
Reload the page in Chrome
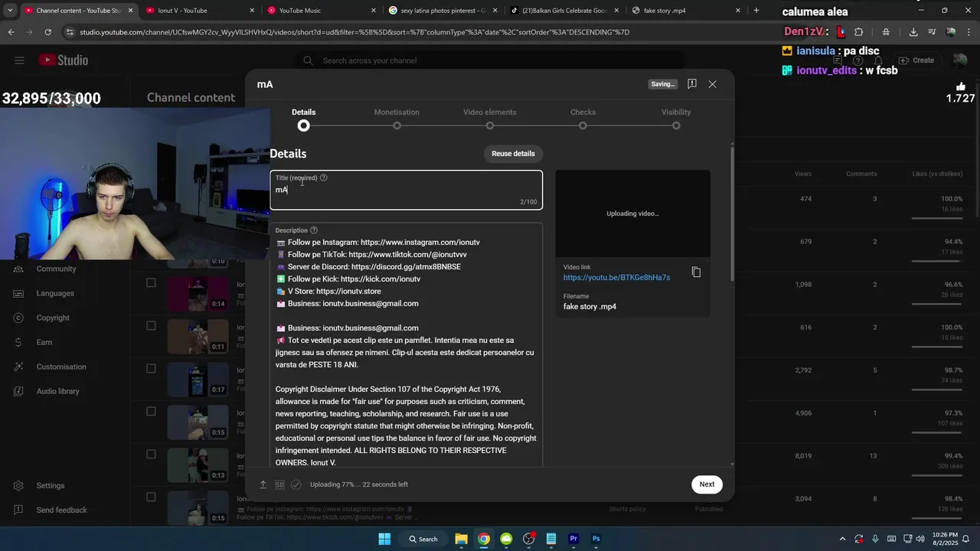tap(47, 32)
